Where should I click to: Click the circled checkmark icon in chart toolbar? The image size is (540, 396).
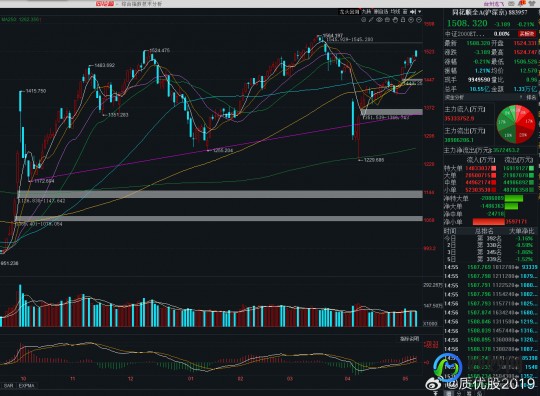pyautogui.click(x=411, y=20)
